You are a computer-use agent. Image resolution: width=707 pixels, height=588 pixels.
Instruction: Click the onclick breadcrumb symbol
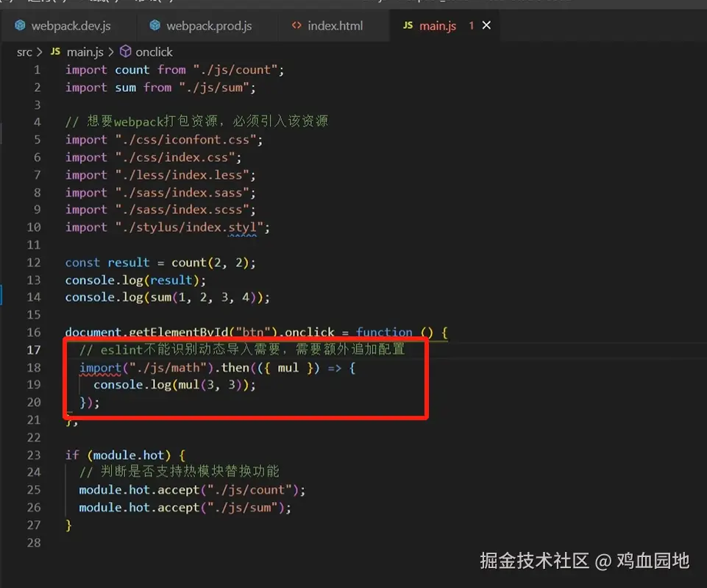154,52
